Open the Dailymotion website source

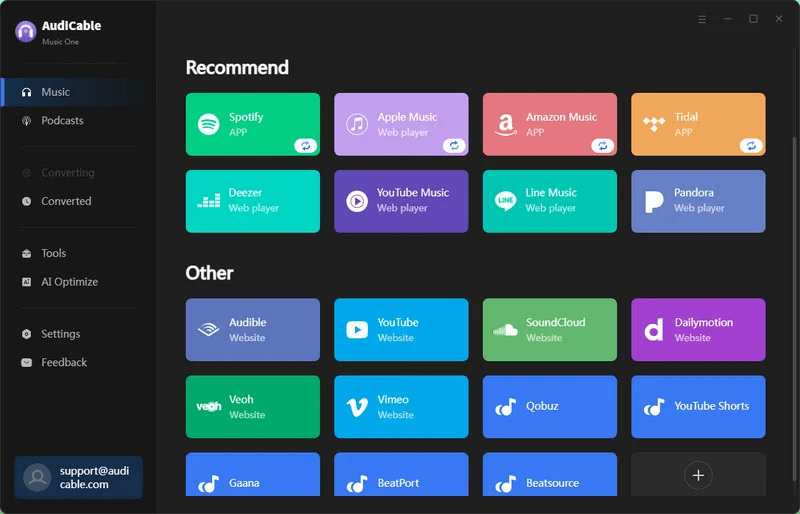pos(698,330)
